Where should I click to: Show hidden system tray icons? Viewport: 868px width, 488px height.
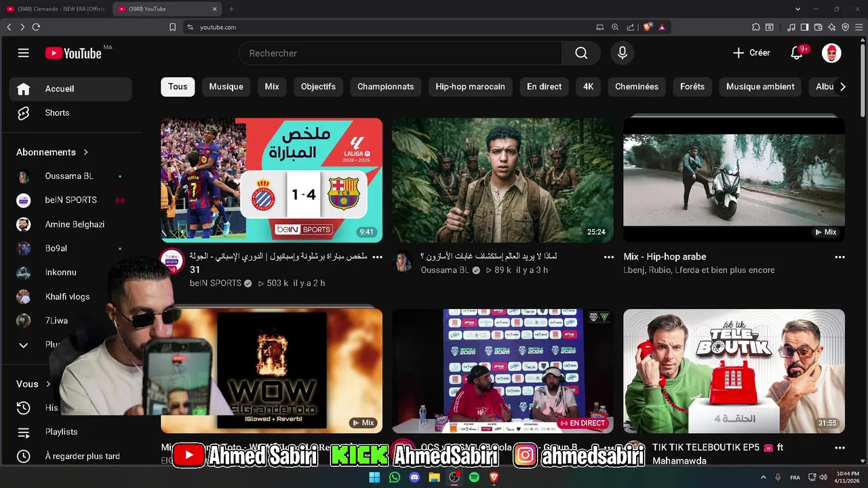pos(764,477)
